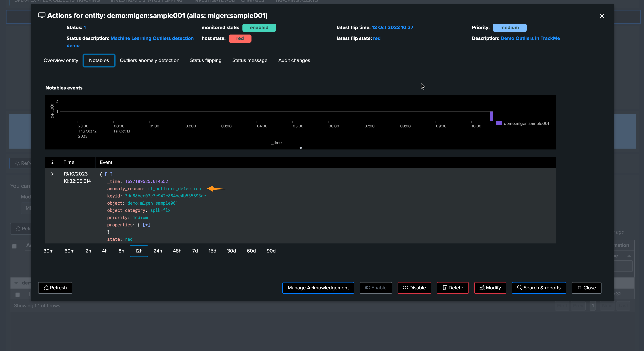Screen dimensions: 644x351
Task: Click the purple demo:mlgen:sample001 legend swatch
Action: [499, 123]
